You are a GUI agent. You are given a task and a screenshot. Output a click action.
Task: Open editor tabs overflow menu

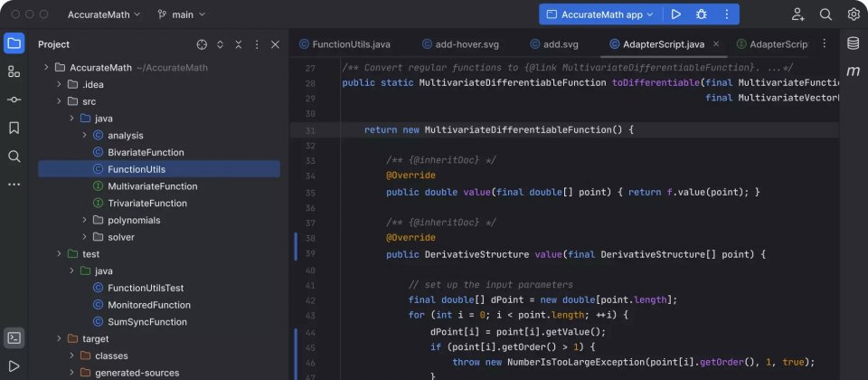(x=825, y=43)
